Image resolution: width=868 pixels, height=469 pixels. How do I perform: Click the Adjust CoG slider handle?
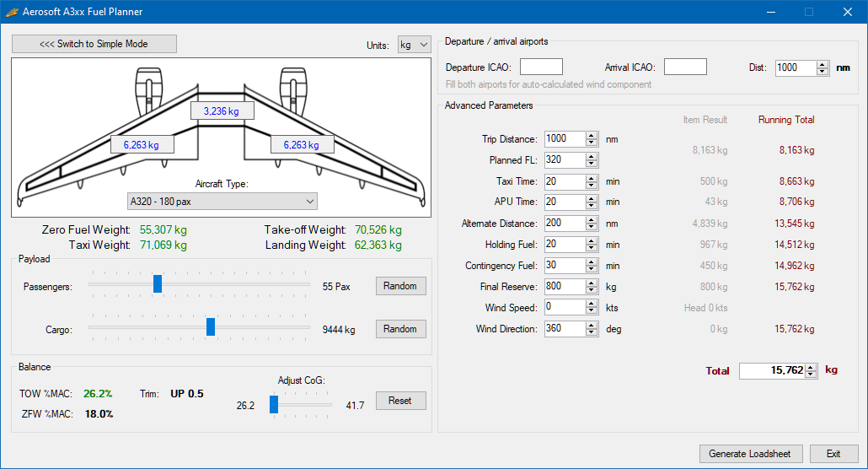pyautogui.click(x=274, y=404)
